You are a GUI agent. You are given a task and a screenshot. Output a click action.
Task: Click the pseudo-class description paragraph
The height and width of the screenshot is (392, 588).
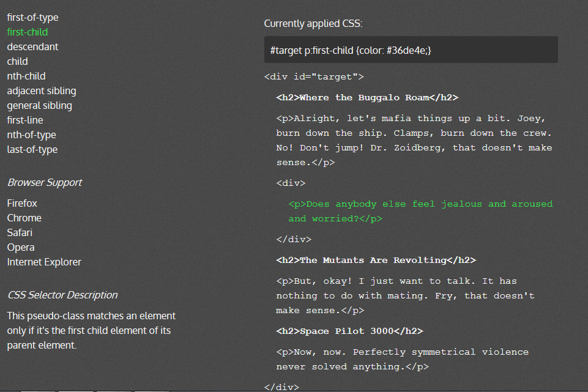click(x=91, y=330)
